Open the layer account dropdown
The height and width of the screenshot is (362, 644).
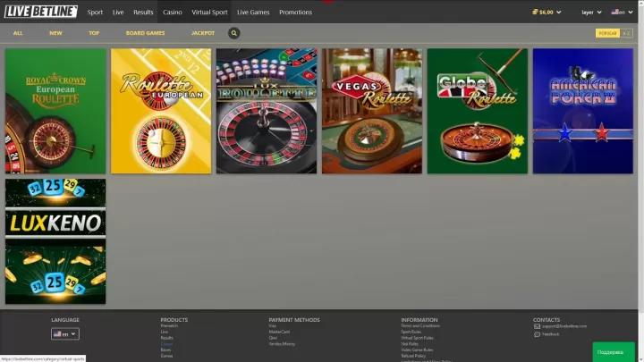pos(590,13)
